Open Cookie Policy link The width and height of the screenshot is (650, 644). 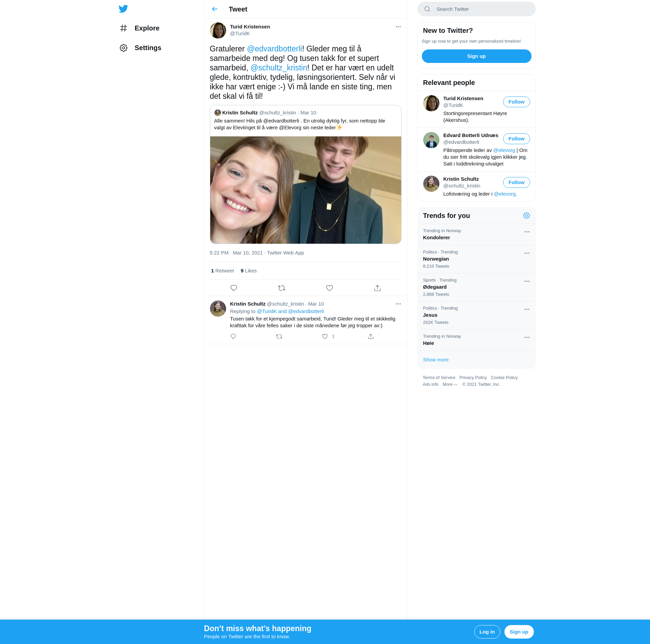(504, 378)
